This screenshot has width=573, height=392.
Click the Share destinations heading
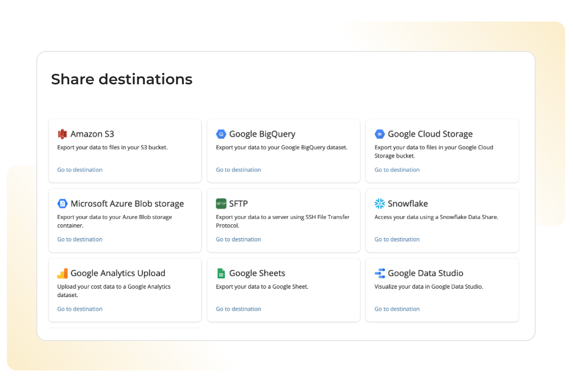[x=122, y=79]
